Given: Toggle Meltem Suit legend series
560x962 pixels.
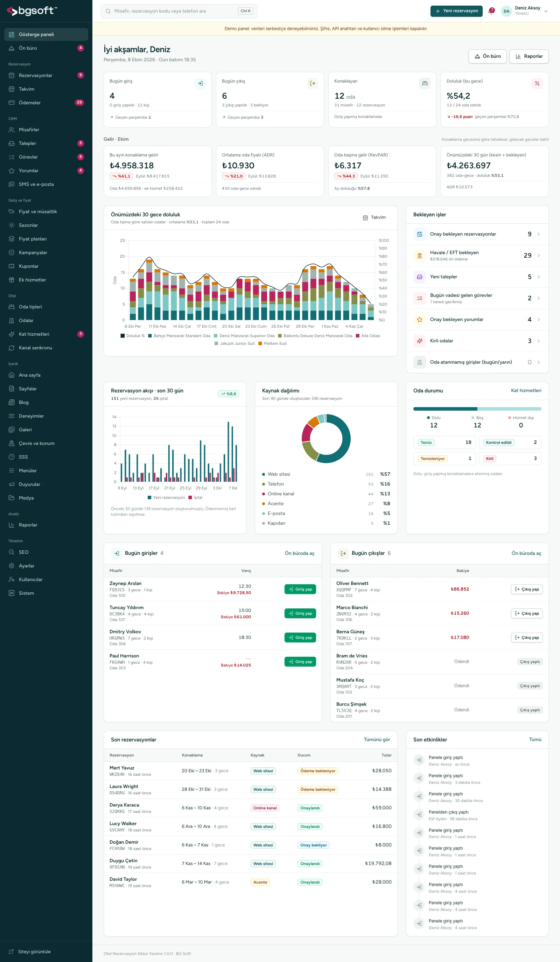Looking at the screenshot, I should tap(273, 343).
